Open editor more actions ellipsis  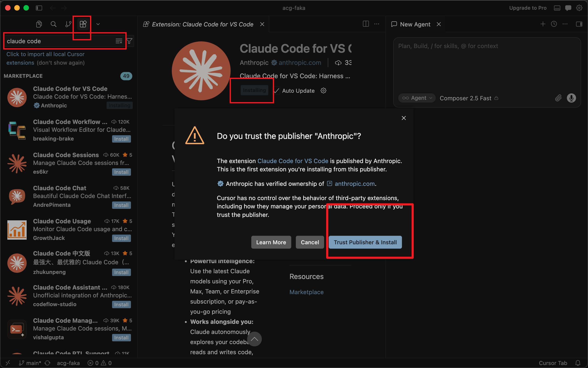coord(377,24)
